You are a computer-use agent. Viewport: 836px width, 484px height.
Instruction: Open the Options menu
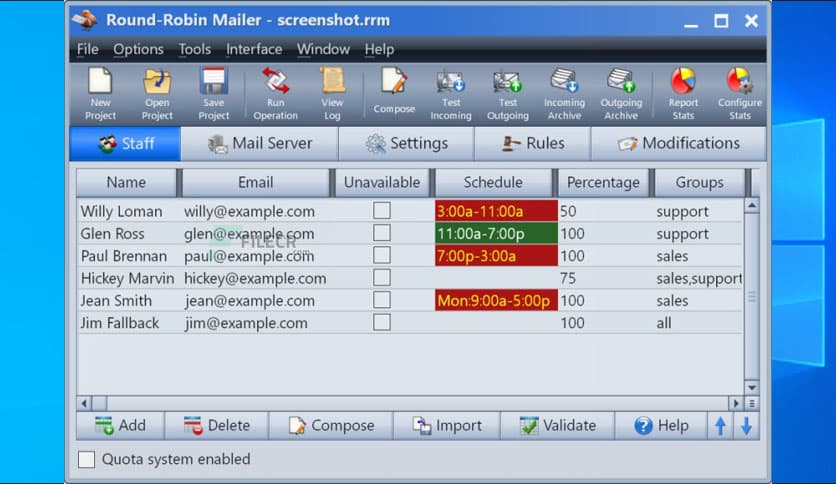(x=138, y=49)
